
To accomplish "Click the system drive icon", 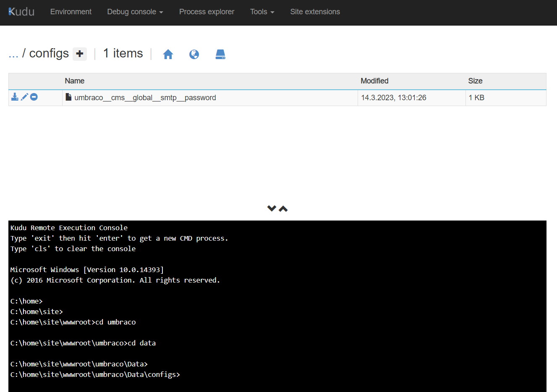I will 220,54.
